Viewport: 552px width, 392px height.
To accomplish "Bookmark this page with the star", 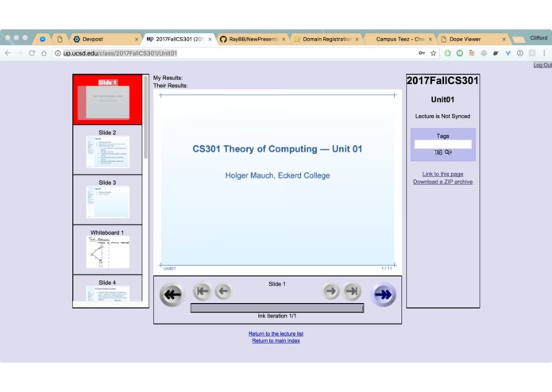I will (x=434, y=53).
